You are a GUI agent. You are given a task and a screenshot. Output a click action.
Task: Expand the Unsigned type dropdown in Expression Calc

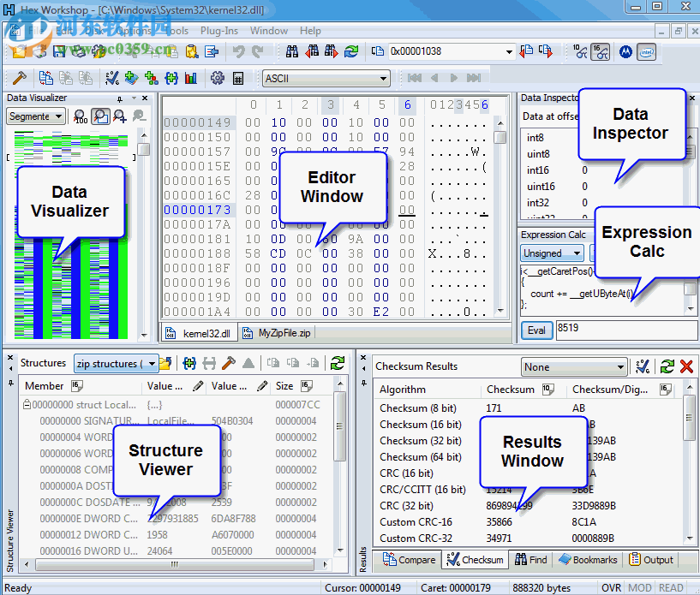point(552,253)
